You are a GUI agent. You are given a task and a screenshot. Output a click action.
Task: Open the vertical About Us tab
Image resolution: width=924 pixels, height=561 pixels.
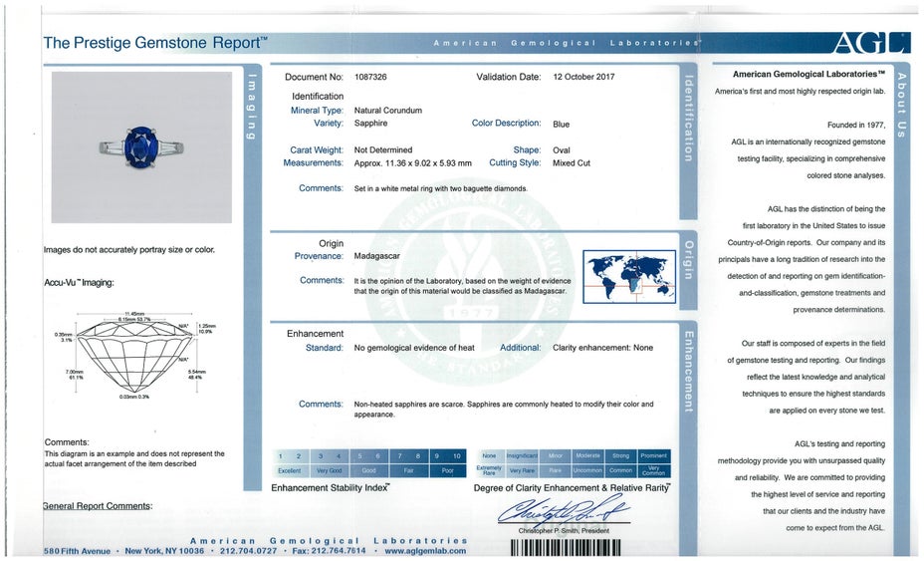(901, 105)
